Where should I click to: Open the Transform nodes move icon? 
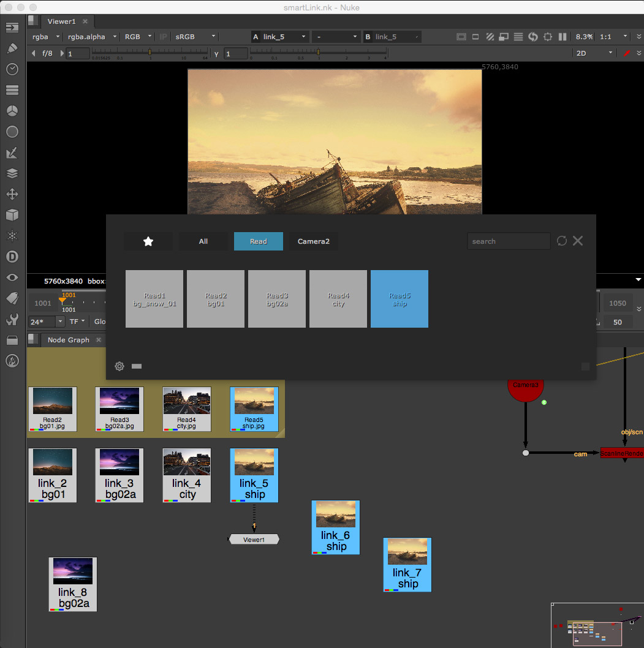[x=12, y=194]
